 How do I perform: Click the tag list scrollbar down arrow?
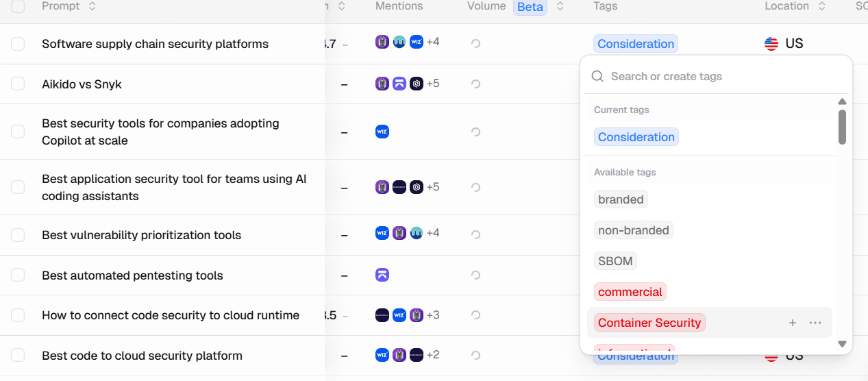[843, 344]
